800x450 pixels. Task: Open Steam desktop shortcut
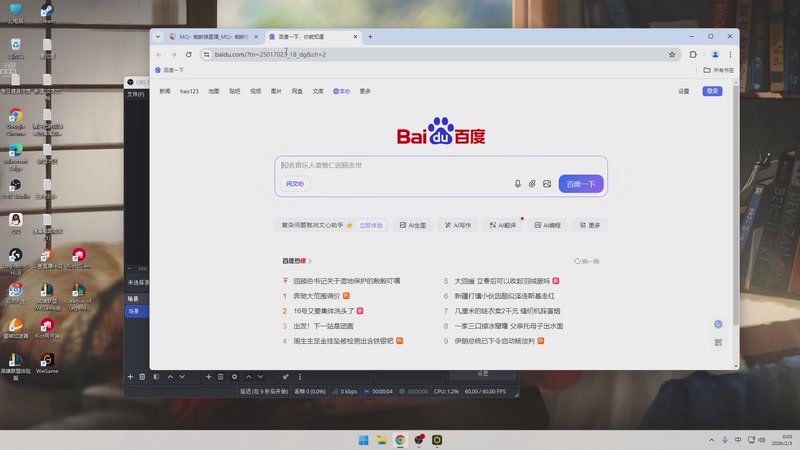click(47, 13)
